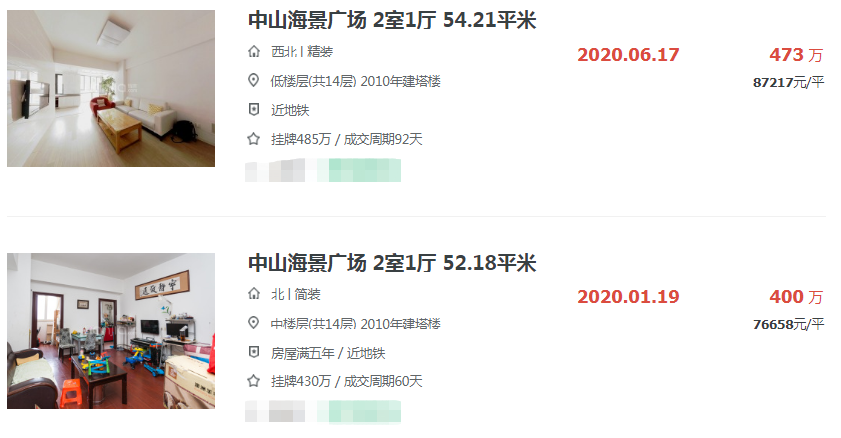Click the location pin beside 低楼层(共14层)
The image size is (841, 438).
tap(254, 80)
